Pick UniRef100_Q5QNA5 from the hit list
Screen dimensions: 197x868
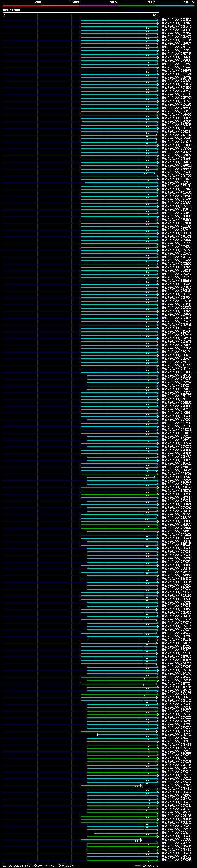click(177, 819)
